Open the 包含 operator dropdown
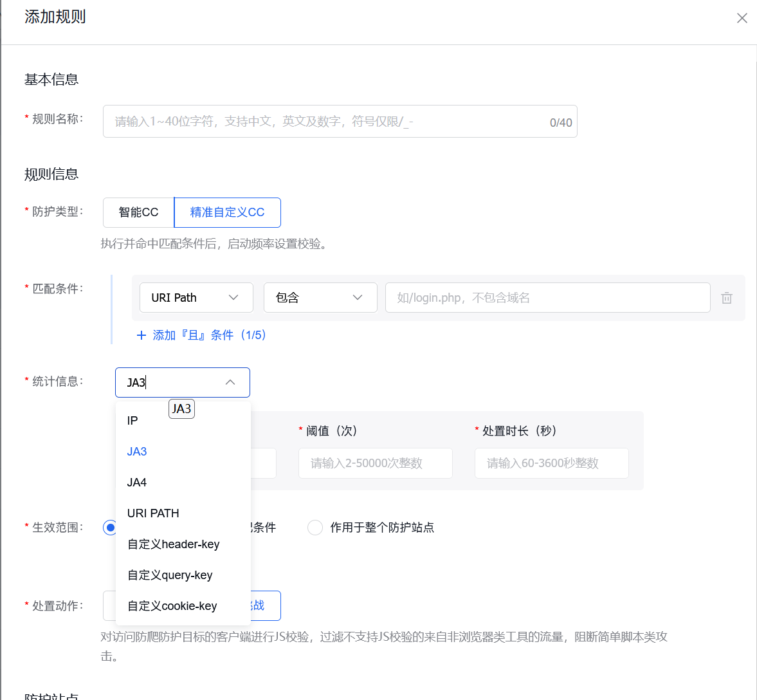757x700 pixels. click(320, 297)
